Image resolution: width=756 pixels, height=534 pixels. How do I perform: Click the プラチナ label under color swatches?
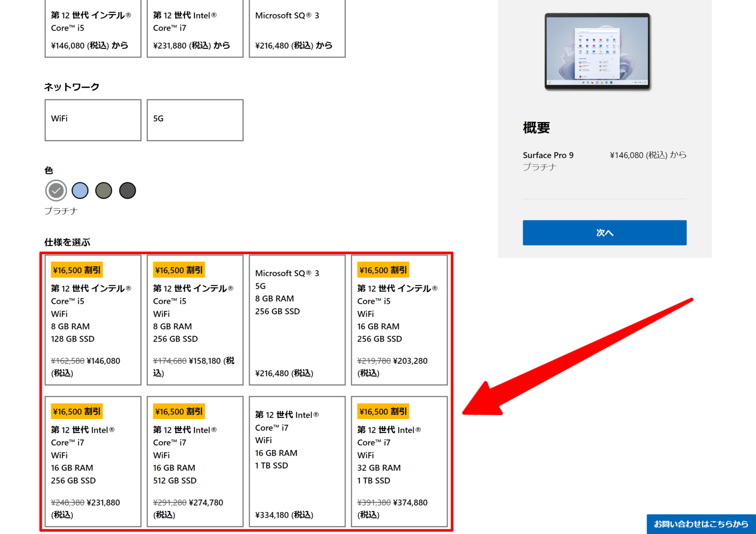pos(61,211)
